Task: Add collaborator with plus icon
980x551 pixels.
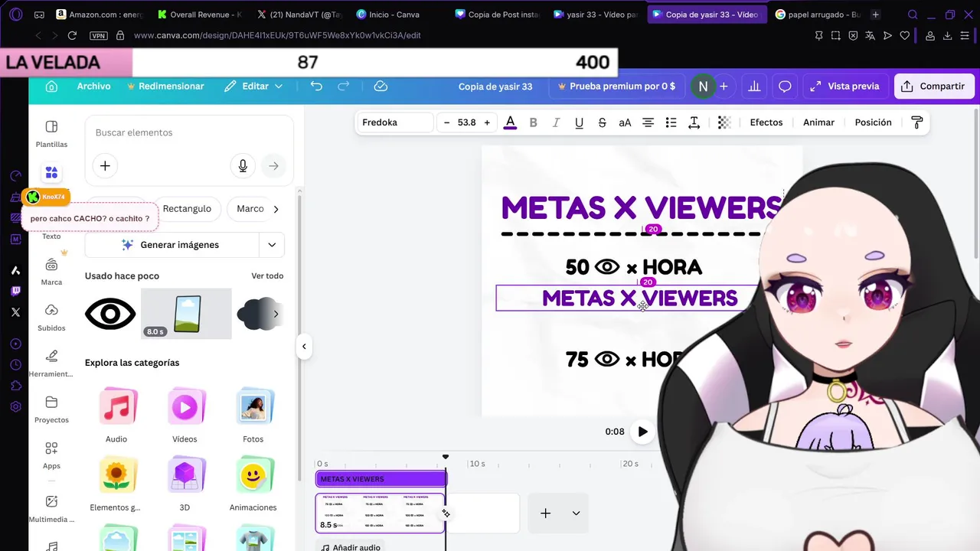Action: [724, 86]
